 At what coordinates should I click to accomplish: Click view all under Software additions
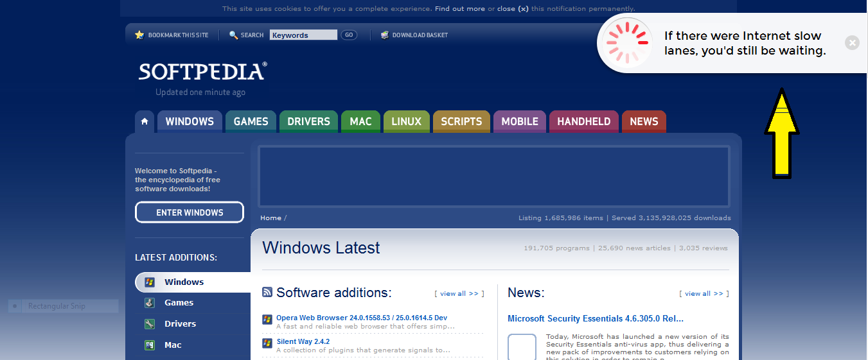pyautogui.click(x=459, y=293)
